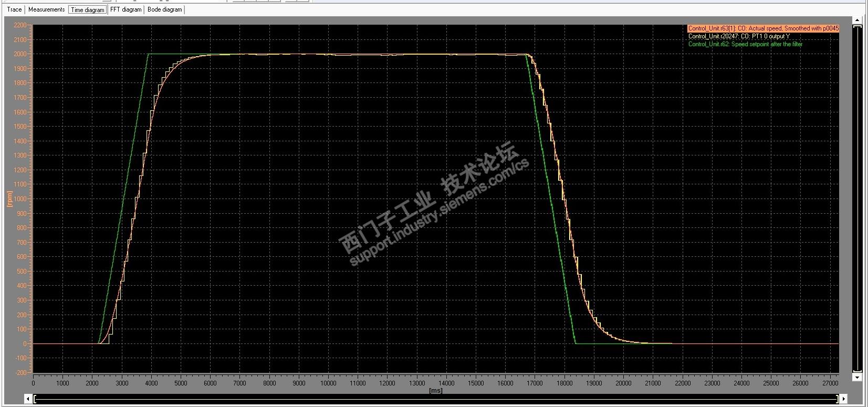Select the Time diagram tab

pyautogui.click(x=88, y=9)
